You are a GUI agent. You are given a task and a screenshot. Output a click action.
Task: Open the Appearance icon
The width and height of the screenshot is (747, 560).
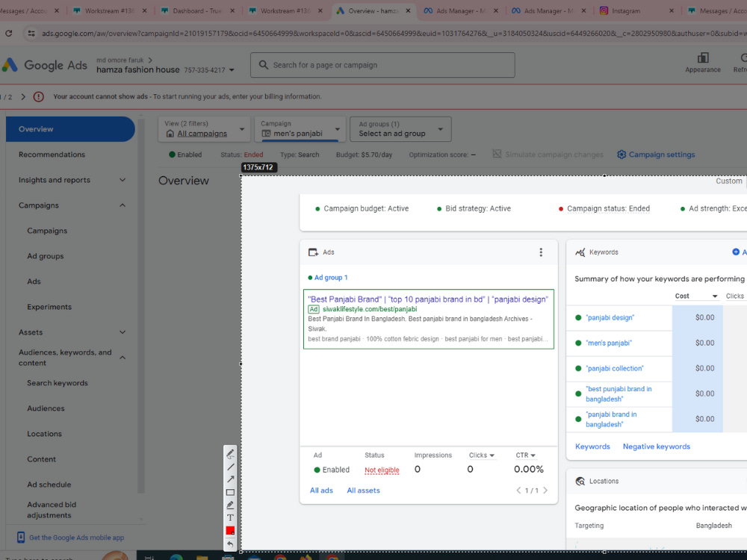703,58
